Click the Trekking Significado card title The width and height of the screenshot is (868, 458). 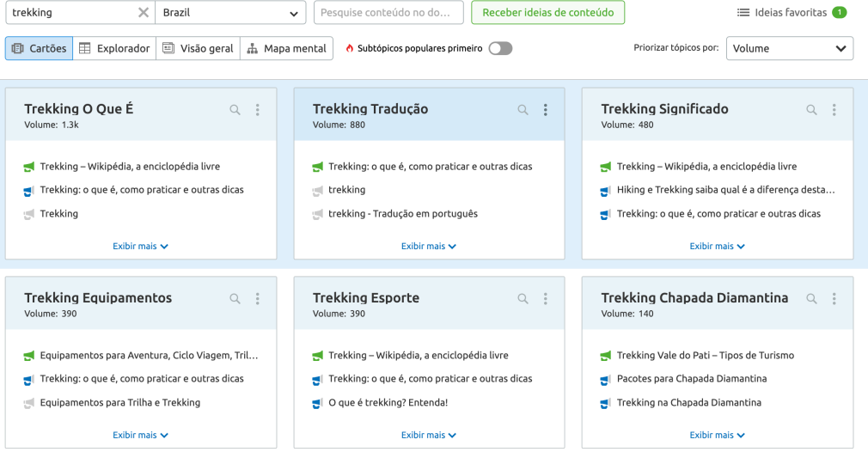click(665, 108)
